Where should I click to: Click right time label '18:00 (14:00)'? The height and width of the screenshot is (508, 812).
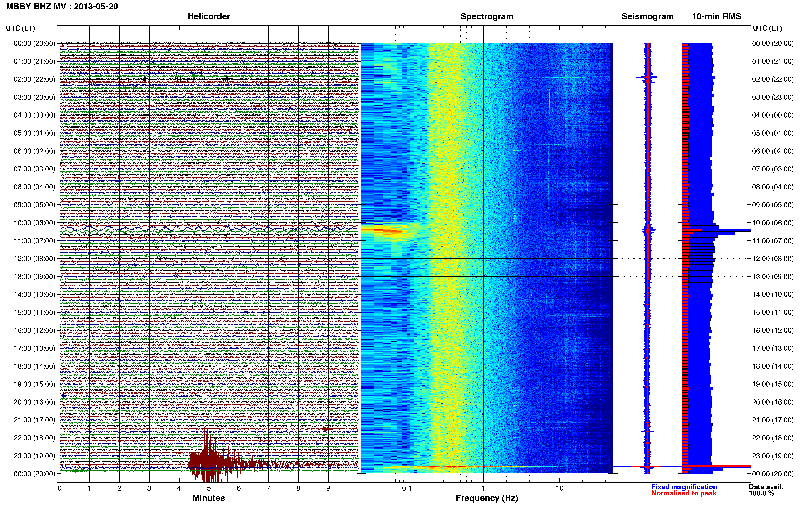[x=773, y=366]
